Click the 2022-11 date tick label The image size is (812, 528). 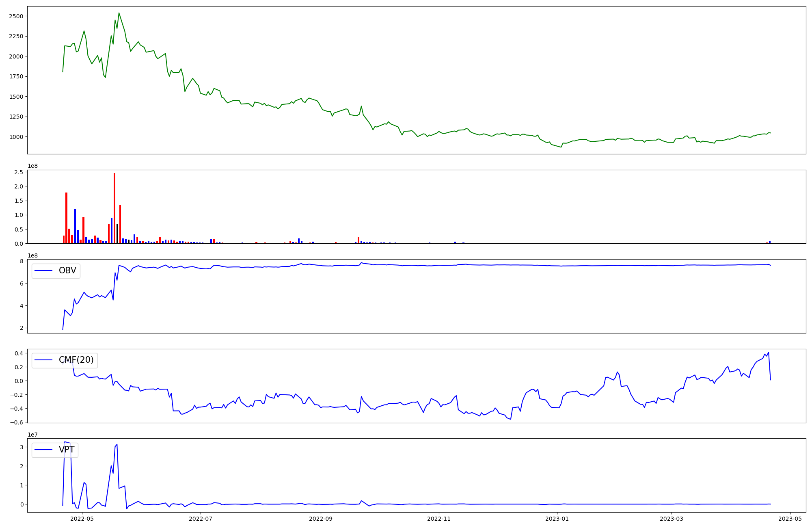(439, 519)
